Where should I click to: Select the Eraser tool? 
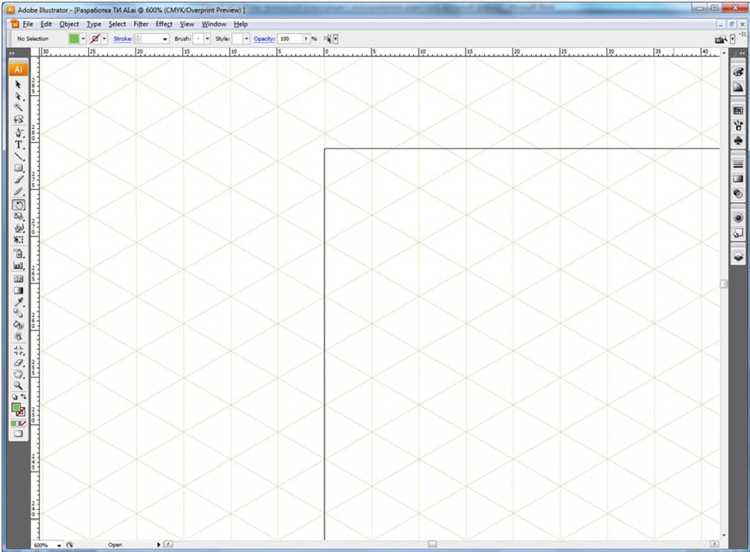coord(18,363)
